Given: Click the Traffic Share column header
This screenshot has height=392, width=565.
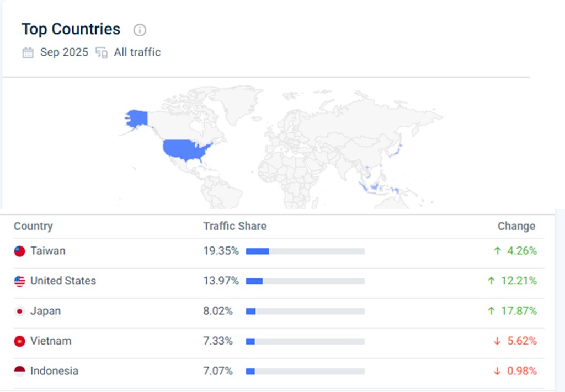Looking at the screenshot, I should pos(234,226).
